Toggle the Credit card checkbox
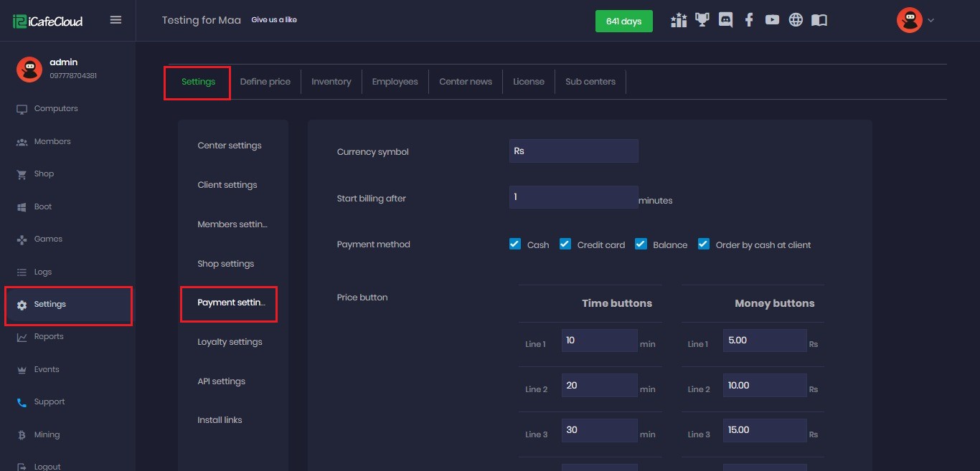The height and width of the screenshot is (471, 980). [565, 244]
